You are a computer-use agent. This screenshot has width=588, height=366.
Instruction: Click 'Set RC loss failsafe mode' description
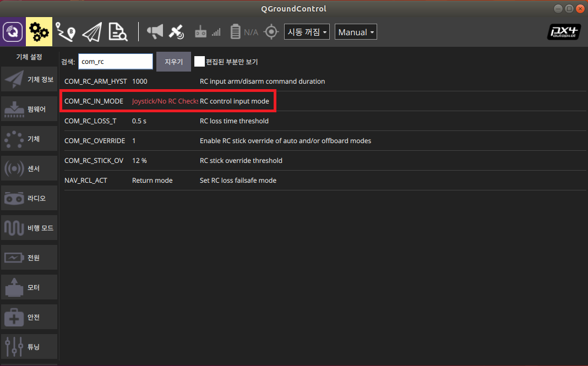(x=238, y=181)
